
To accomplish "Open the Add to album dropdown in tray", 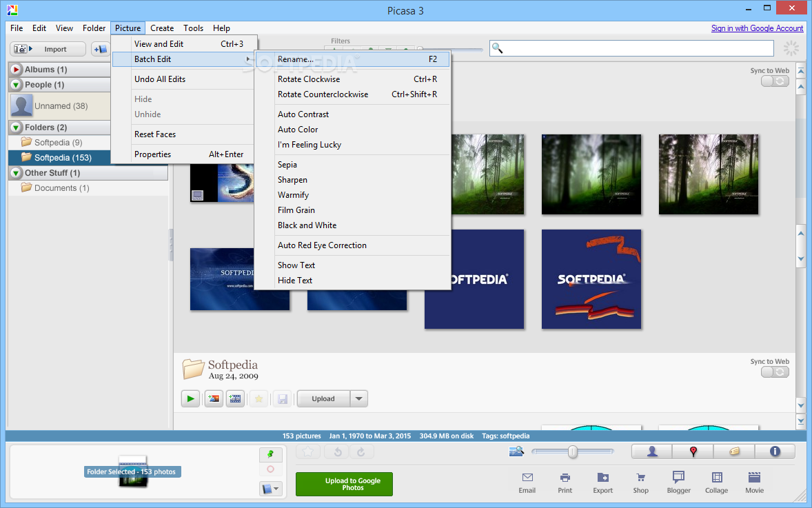I will (x=270, y=488).
